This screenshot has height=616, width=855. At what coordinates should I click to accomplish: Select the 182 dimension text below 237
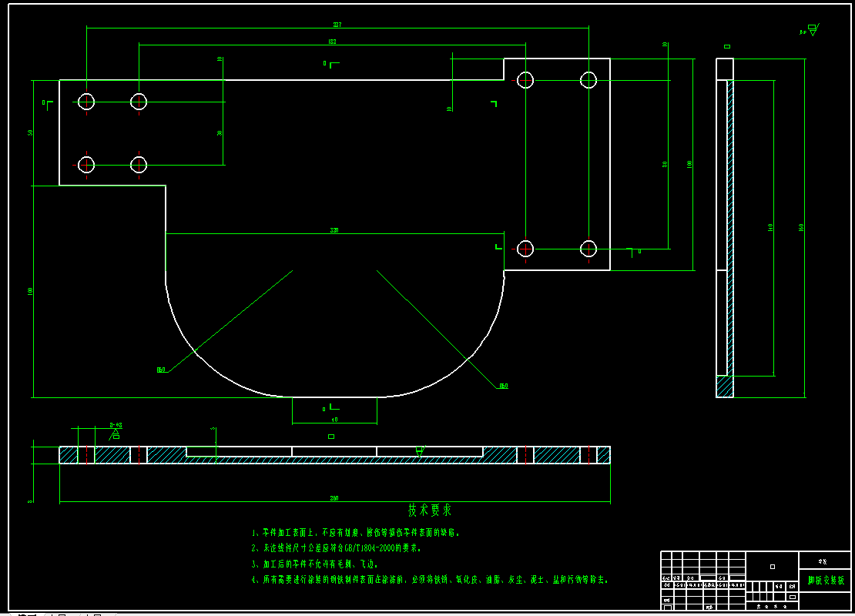pos(332,42)
